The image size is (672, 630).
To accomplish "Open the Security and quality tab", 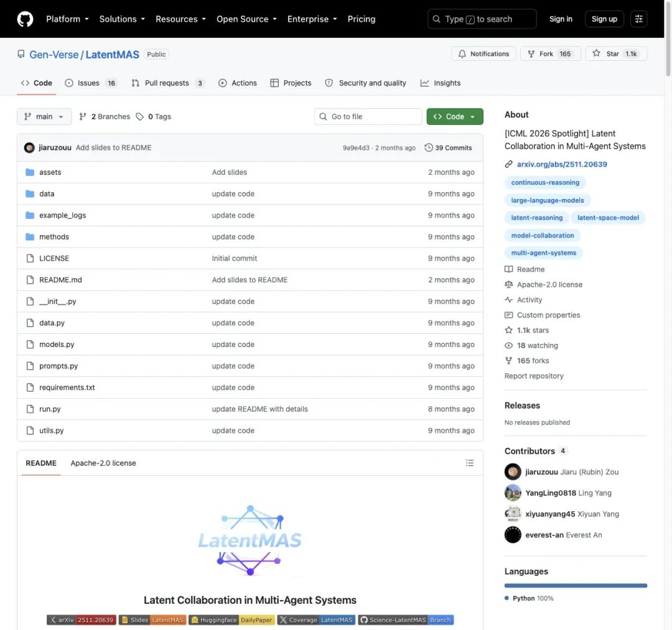I will pyautogui.click(x=366, y=83).
